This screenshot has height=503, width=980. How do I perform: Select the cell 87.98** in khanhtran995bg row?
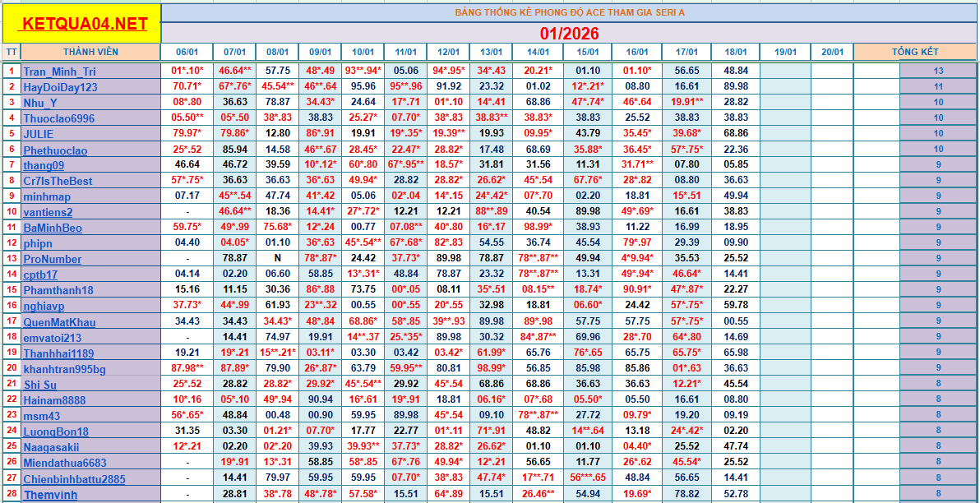click(187, 369)
